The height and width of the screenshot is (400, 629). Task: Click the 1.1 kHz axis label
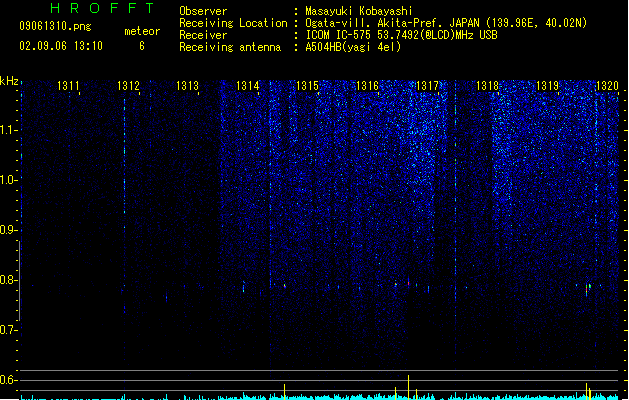coord(8,130)
